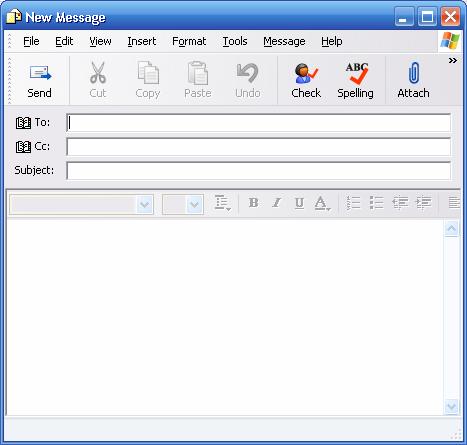The height and width of the screenshot is (445, 467).
Task: Open the File menu
Action: [x=31, y=41]
